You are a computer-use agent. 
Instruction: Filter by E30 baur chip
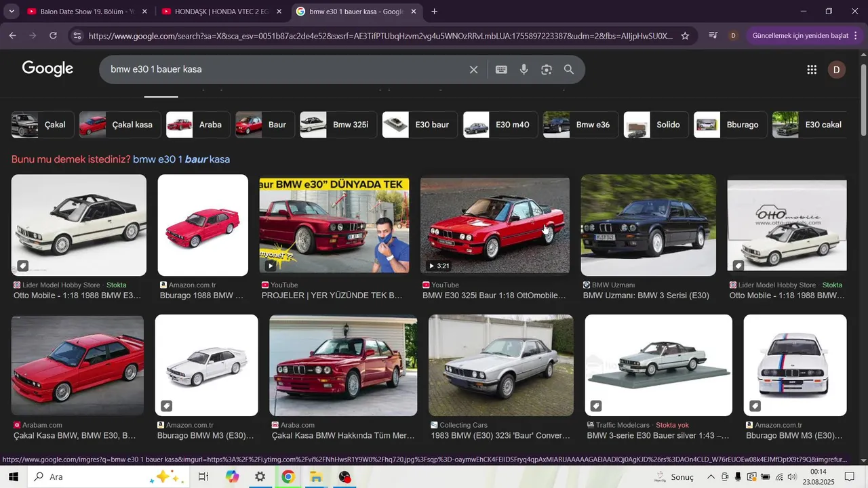pyautogui.click(x=420, y=125)
